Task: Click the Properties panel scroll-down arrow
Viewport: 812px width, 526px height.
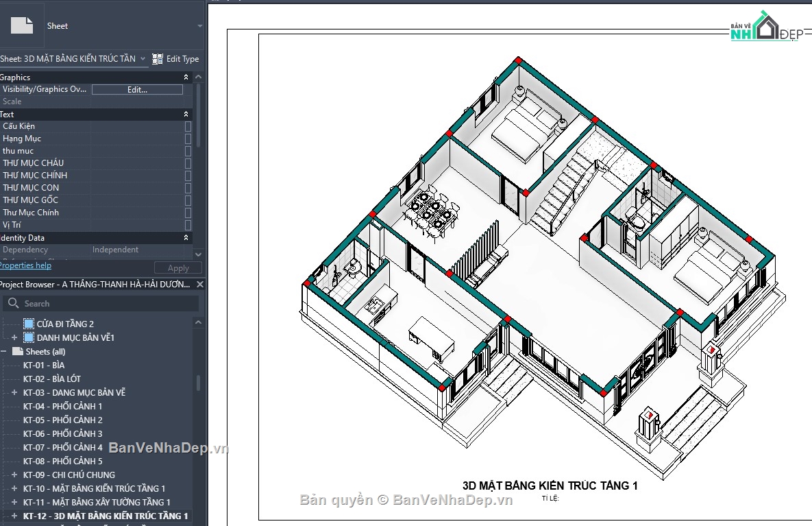Action: [x=198, y=254]
